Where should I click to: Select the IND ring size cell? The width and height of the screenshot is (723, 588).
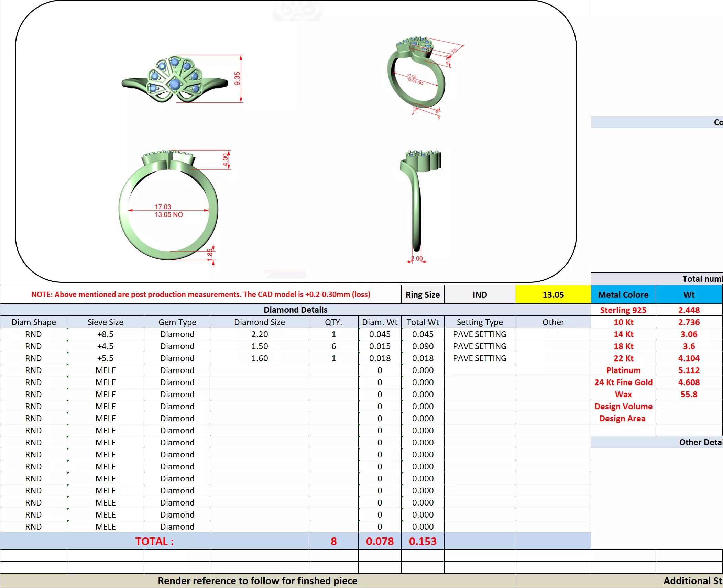[x=479, y=295]
